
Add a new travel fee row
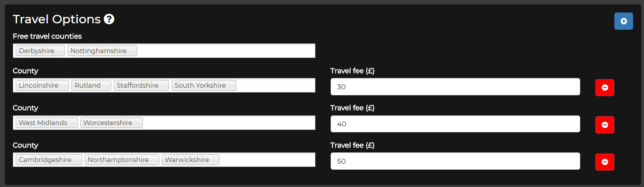pyautogui.click(x=624, y=21)
